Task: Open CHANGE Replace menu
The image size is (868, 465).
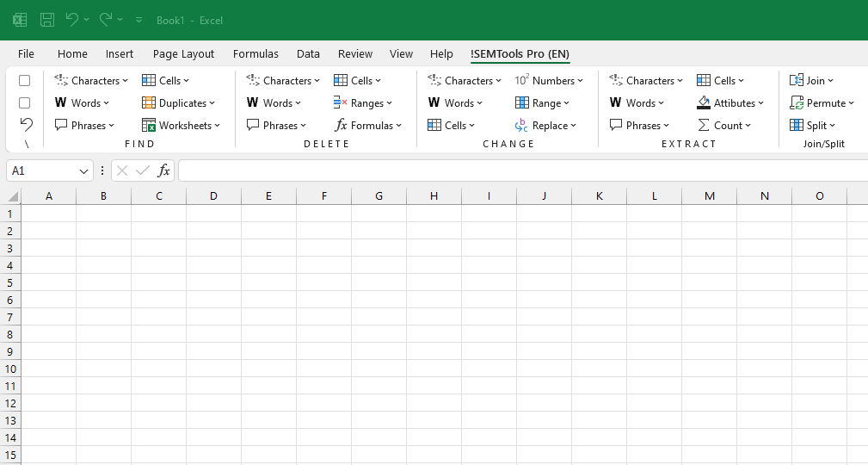Action: coord(545,125)
